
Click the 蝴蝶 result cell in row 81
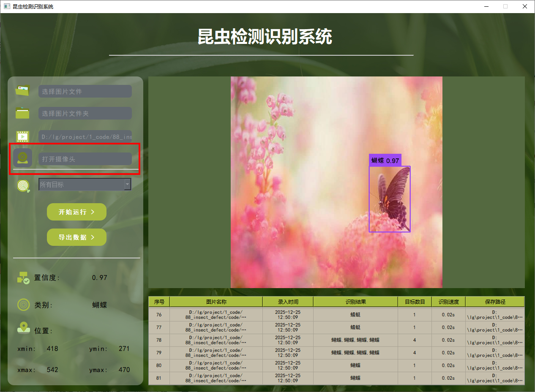pyautogui.click(x=355, y=378)
